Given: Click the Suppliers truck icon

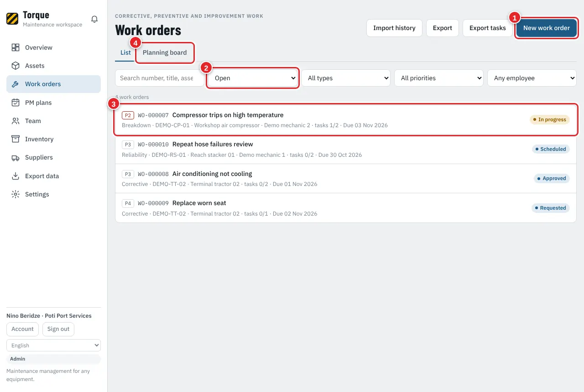Looking at the screenshot, I should tap(16, 157).
